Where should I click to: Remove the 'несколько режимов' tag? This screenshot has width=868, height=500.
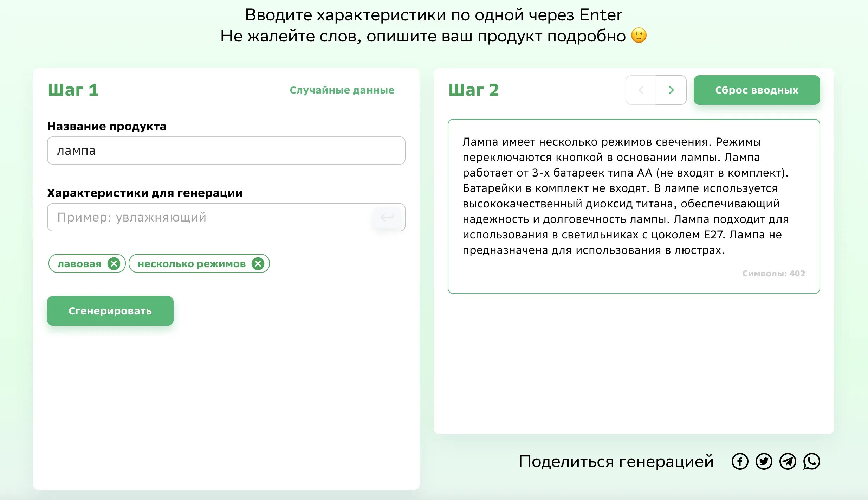tap(258, 264)
